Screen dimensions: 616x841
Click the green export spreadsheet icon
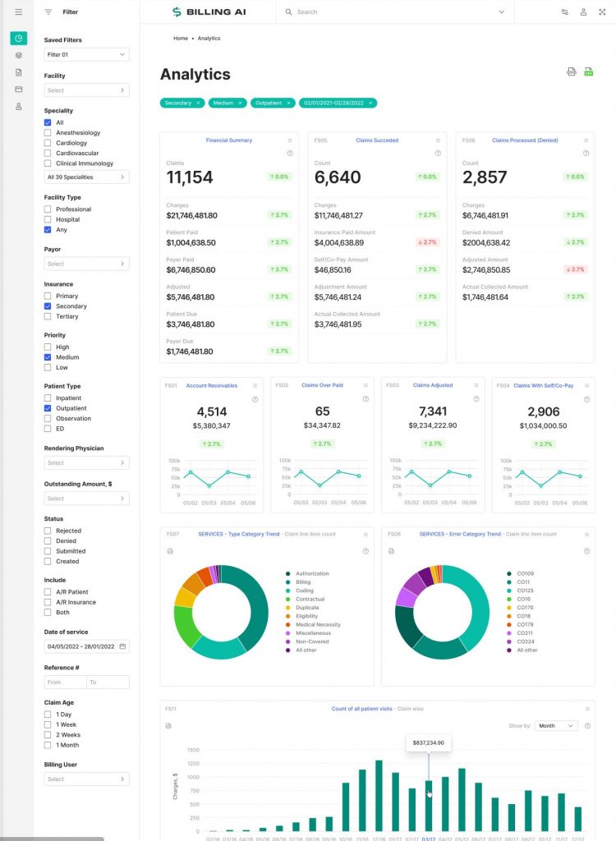tap(589, 72)
